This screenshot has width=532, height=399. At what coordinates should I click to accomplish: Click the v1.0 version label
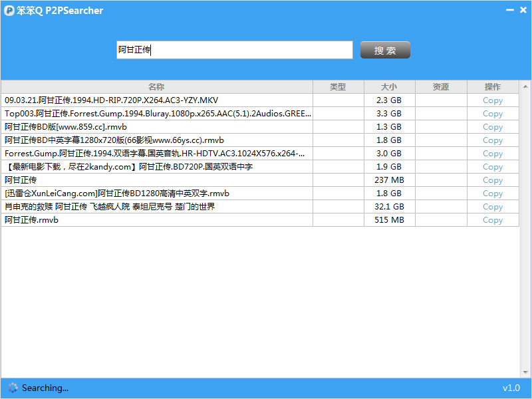511,388
